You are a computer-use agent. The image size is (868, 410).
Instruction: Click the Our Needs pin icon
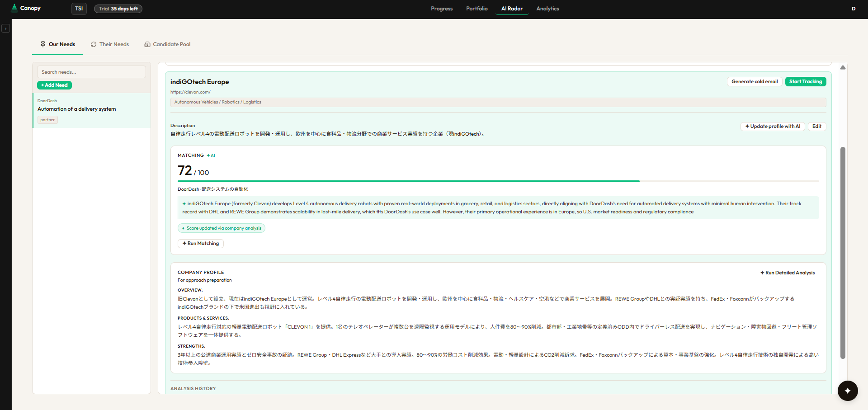click(43, 44)
